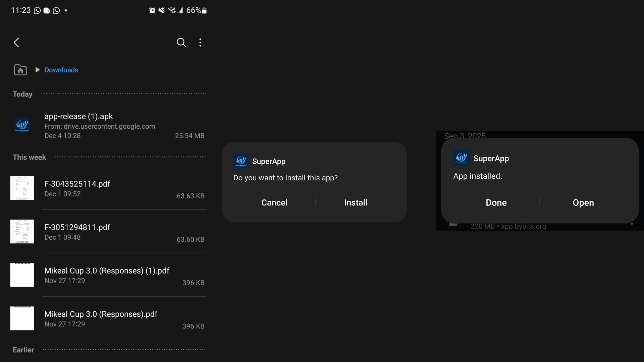The height and width of the screenshot is (362, 644).
Task: Open search with the magnifier icon
Action: point(181,43)
